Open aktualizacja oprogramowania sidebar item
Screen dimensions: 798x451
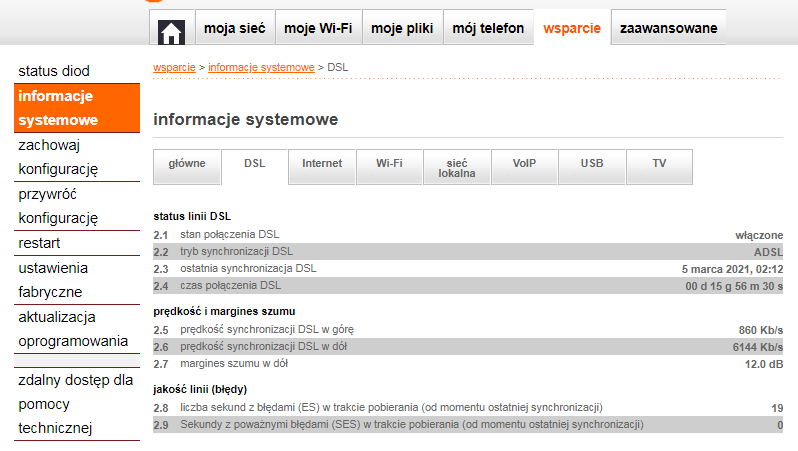click(73, 329)
